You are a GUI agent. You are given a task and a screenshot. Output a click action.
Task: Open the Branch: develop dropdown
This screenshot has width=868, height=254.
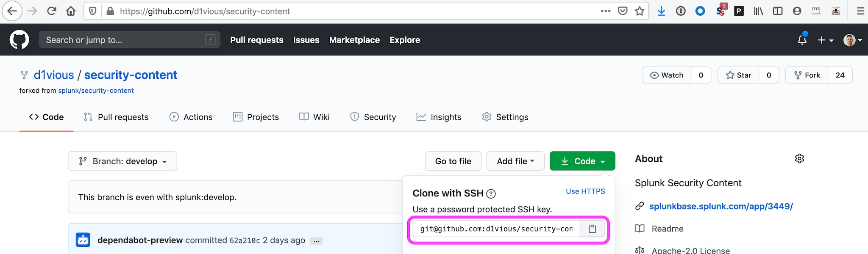tap(122, 161)
